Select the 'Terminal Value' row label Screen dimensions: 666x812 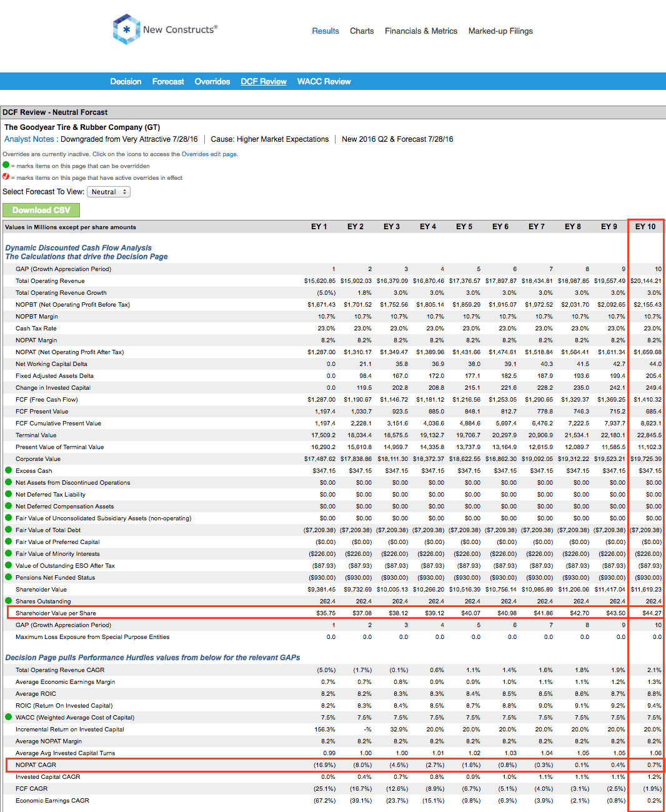[x=36, y=435]
